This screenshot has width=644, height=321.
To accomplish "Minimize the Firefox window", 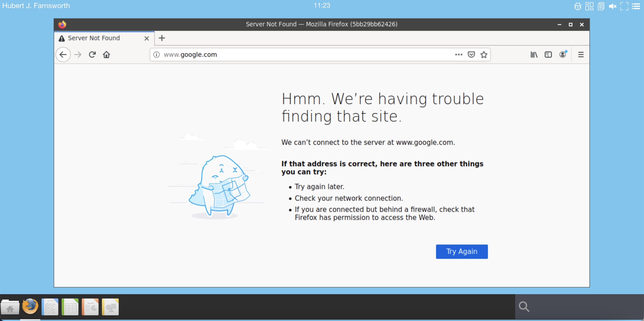I will click(x=559, y=25).
